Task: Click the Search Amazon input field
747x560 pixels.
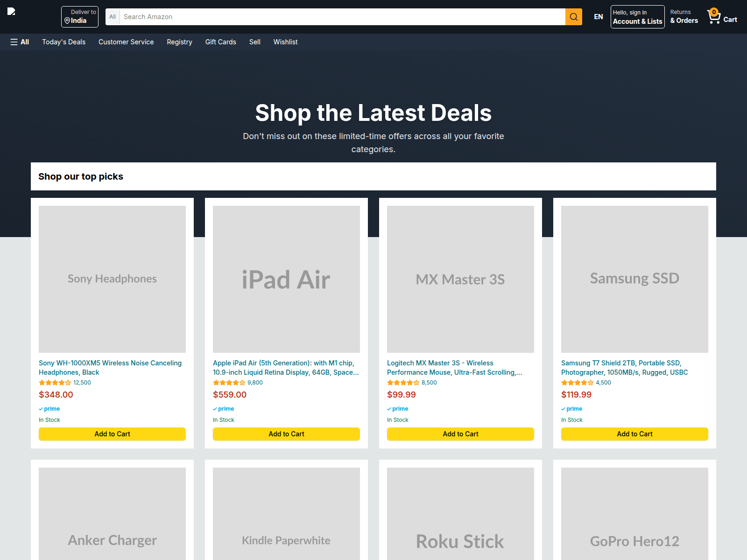Action: pos(327,17)
